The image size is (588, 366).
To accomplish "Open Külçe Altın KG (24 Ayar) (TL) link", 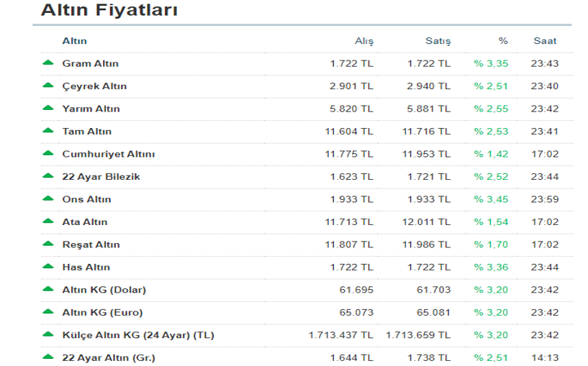I will click(138, 335).
